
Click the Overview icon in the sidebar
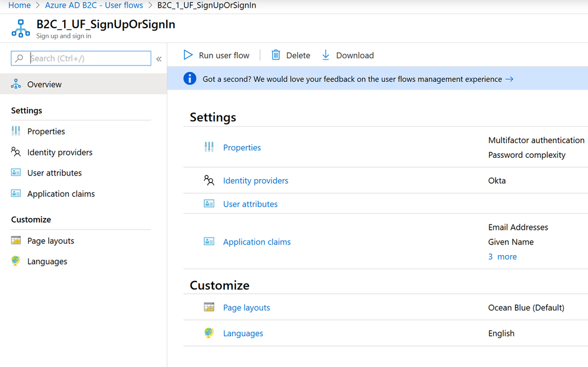[16, 84]
